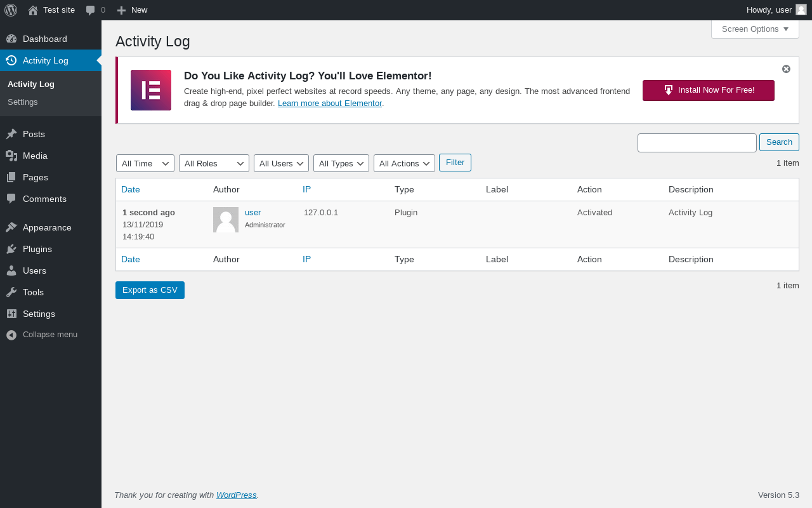
Task: Click the Plugin type cell
Action: (x=406, y=213)
